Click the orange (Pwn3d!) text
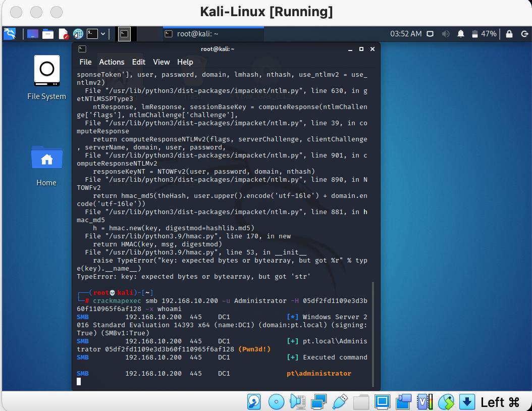The image size is (532, 411). click(254, 349)
